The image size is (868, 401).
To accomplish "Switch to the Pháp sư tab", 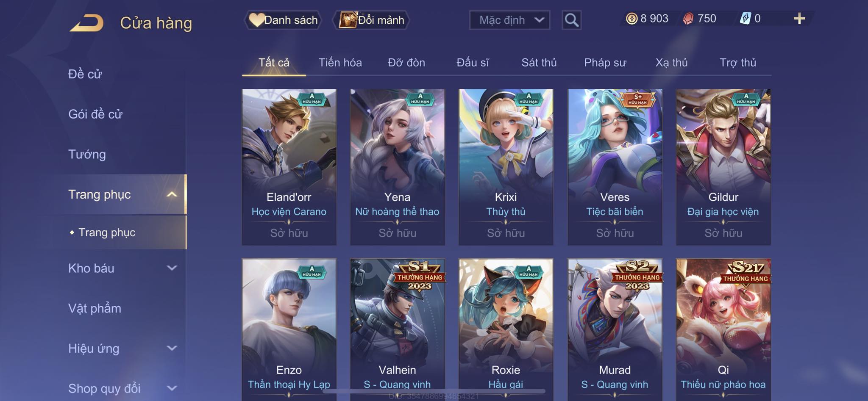I will point(605,63).
